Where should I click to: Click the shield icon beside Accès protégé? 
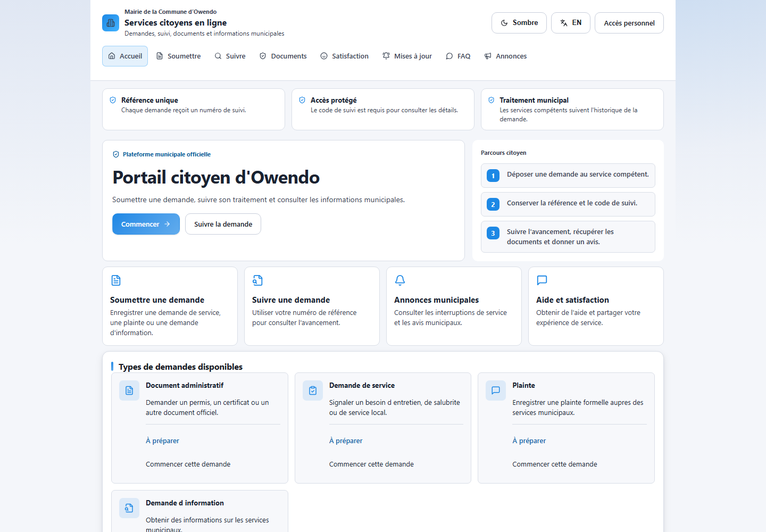coord(302,100)
